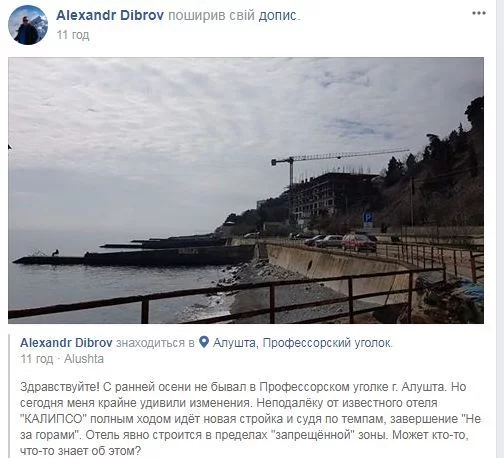The width and height of the screenshot is (504, 458).
Task: Open the "Алушта, Профессорский уголок" location link
Action: (302, 343)
